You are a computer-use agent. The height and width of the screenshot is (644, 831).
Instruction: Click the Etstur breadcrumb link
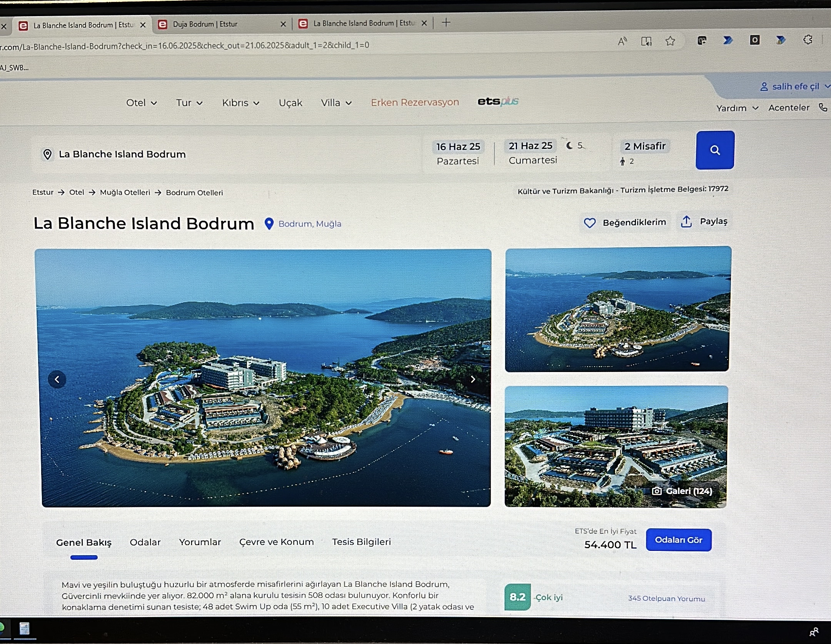(x=43, y=192)
